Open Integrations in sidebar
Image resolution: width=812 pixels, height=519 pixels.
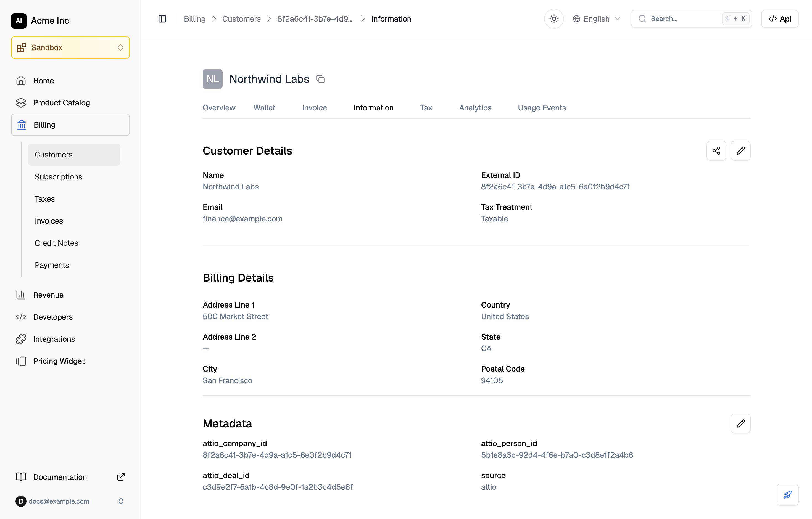(x=70, y=339)
